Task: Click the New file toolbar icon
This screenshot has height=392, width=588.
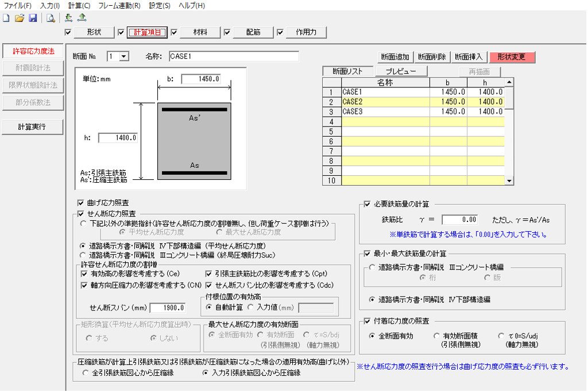Action: tap(6, 18)
